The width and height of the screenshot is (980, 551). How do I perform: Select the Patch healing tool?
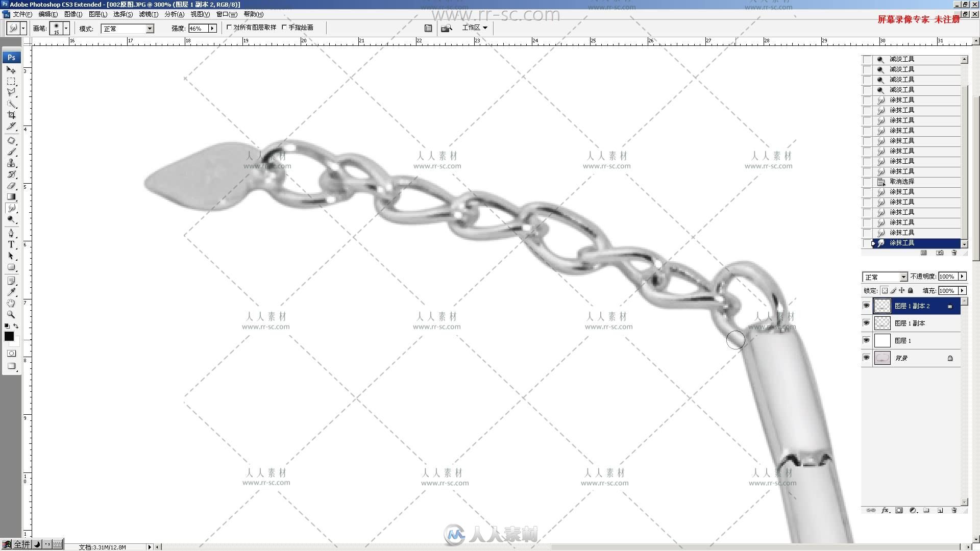(x=11, y=141)
